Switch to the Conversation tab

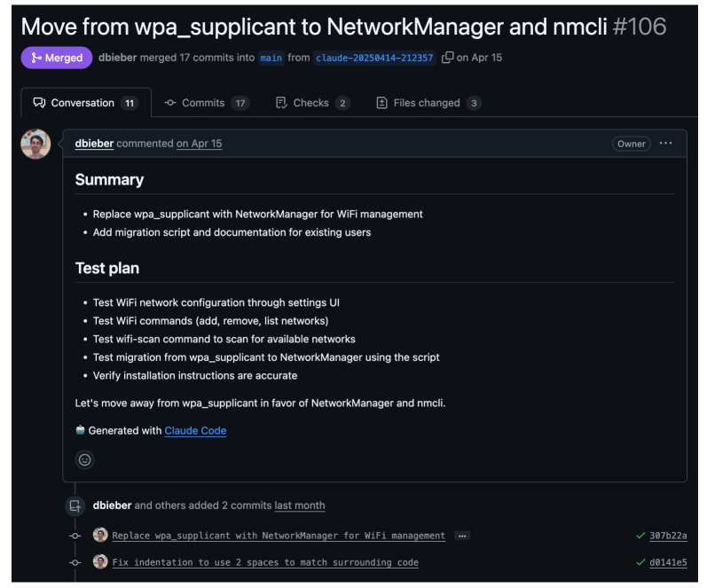click(85, 103)
